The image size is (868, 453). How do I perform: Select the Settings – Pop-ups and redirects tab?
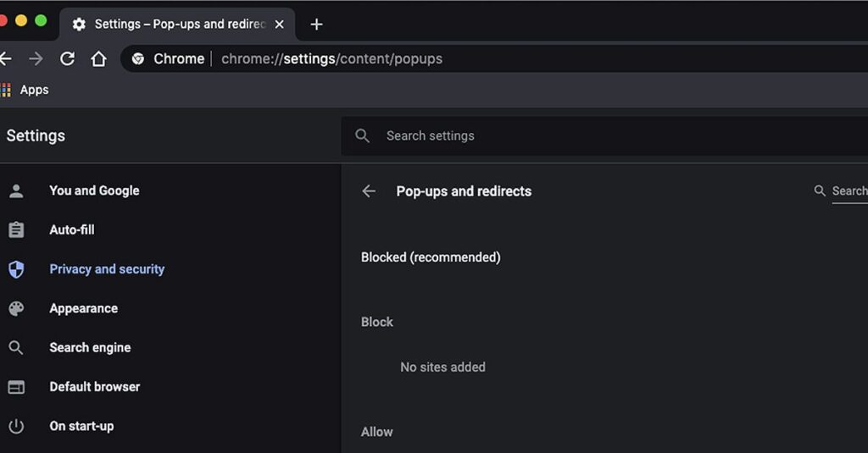tap(177, 25)
